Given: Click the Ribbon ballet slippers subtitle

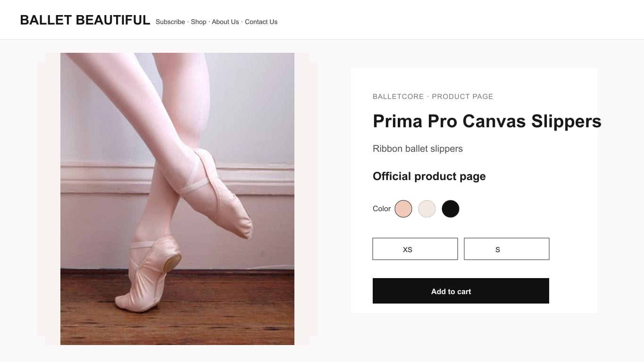Looking at the screenshot, I should tap(418, 149).
